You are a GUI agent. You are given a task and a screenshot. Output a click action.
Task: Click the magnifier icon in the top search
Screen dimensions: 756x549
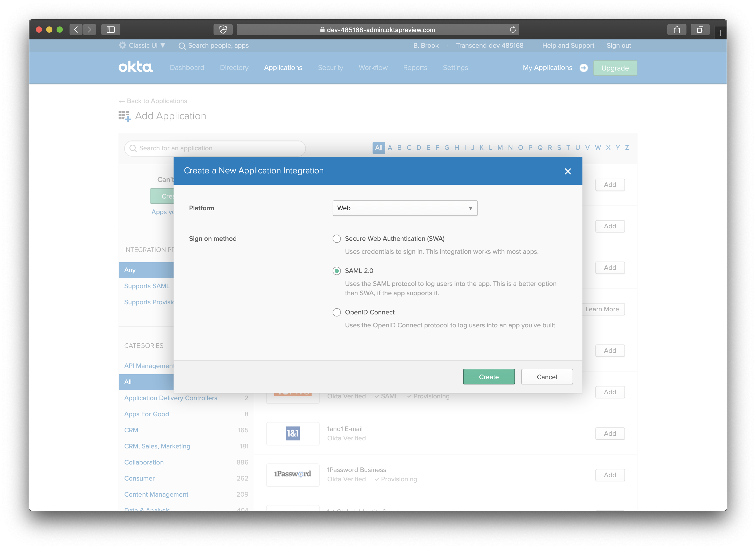[182, 46]
